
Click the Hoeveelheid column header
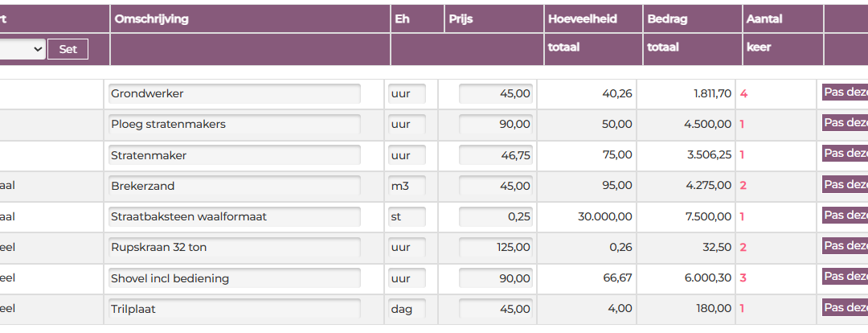click(582, 18)
